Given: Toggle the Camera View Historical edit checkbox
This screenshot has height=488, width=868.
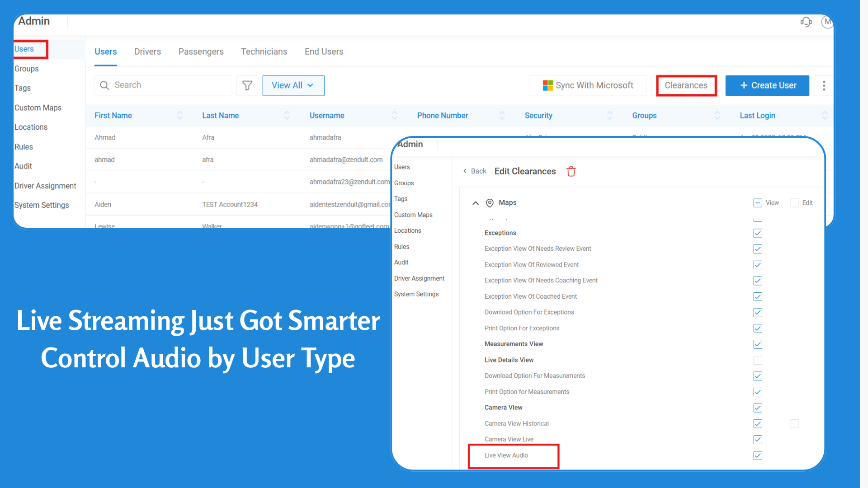Looking at the screenshot, I should [x=794, y=424].
